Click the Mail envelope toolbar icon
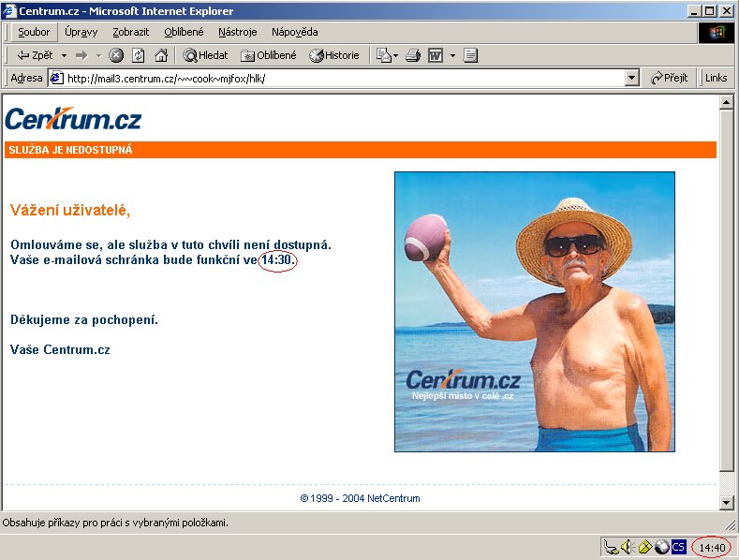Image resolution: width=739 pixels, height=560 pixels. tap(384, 55)
